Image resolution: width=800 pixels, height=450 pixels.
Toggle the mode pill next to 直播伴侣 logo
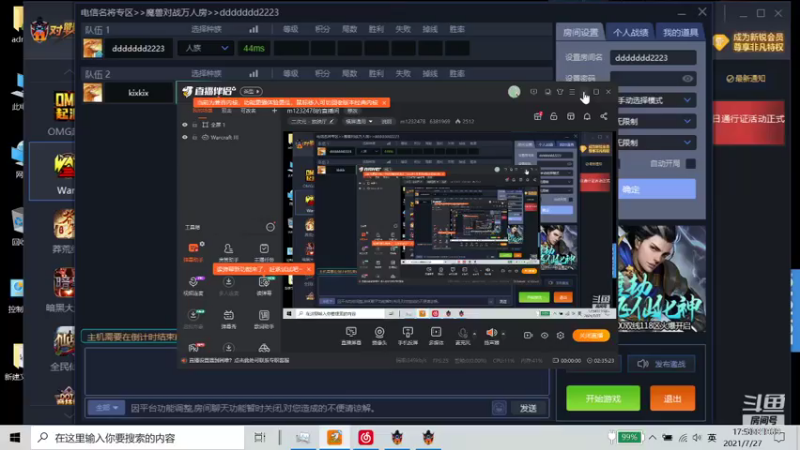(251, 91)
